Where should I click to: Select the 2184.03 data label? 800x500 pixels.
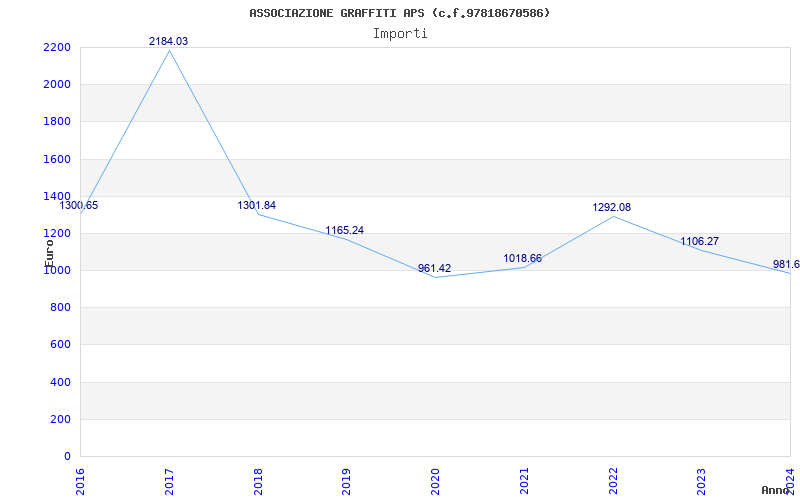pos(168,41)
